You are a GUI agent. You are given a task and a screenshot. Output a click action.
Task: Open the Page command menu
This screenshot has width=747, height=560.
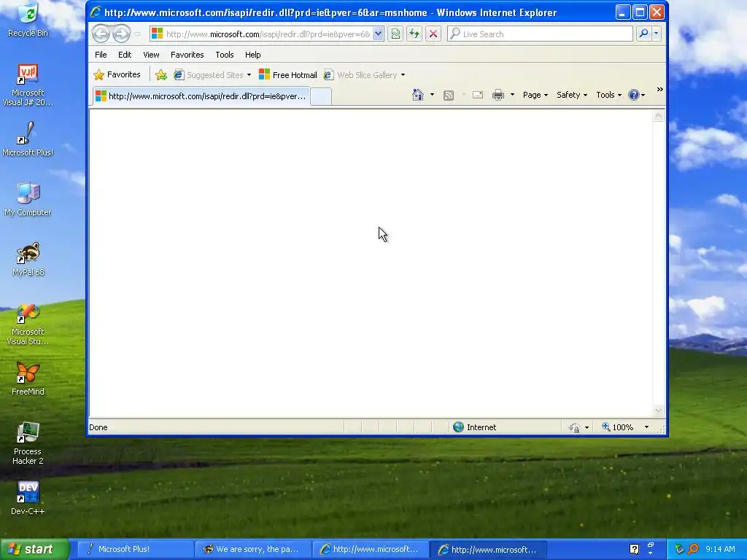click(535, 95)
